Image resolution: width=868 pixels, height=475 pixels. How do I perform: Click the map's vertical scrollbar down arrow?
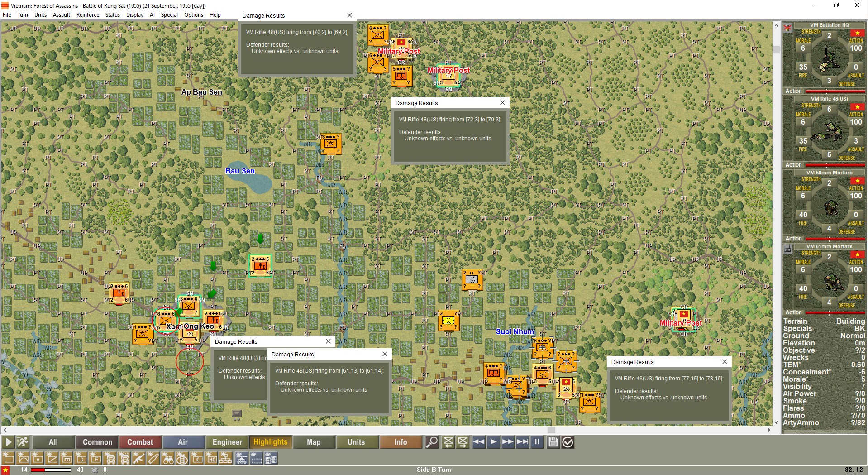777,422
